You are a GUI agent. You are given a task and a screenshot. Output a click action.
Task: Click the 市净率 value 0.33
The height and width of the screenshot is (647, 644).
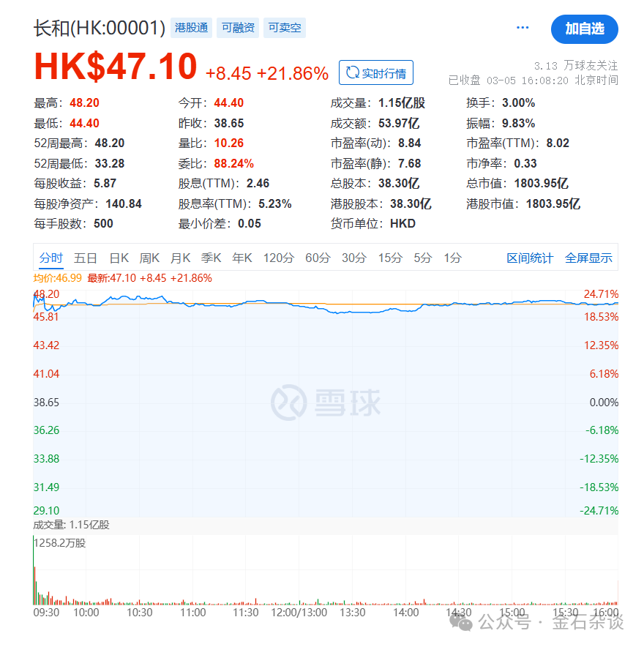click(525, 163)
